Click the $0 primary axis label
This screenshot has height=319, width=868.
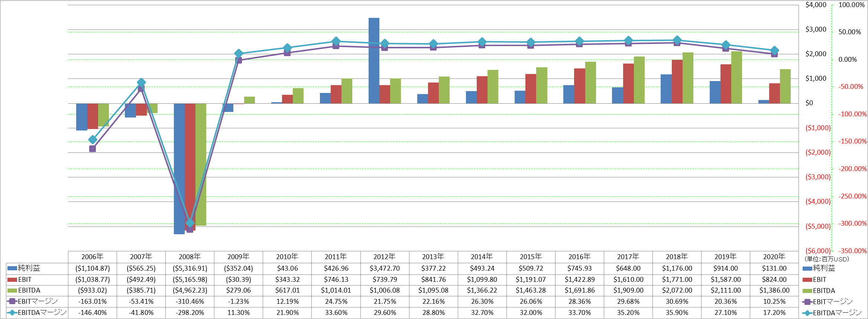pyautogui.click(x=809, y=103)
